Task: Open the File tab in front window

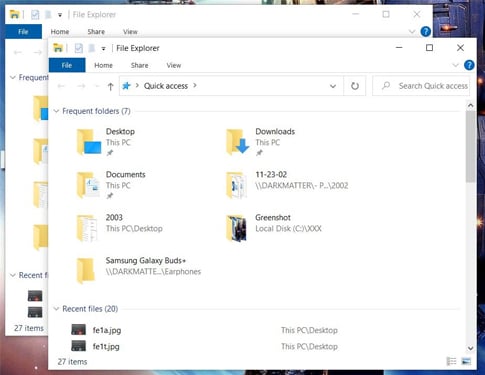Action: (x=67, y=65)
